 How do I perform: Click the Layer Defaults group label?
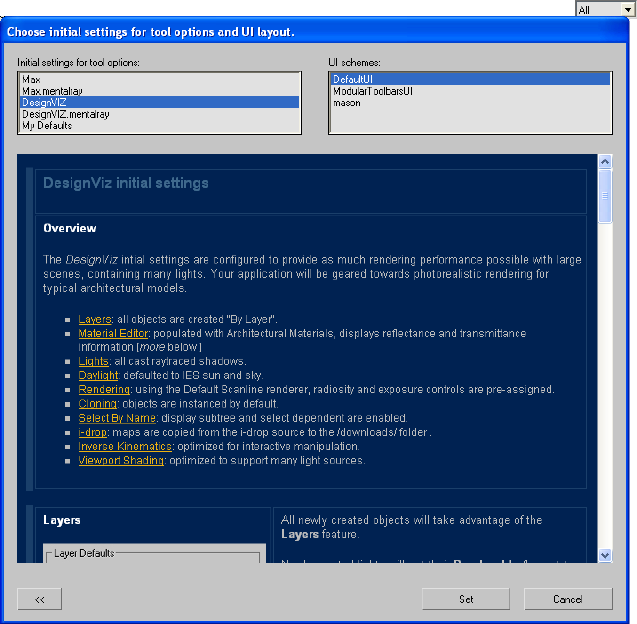(x=84, y=554)
